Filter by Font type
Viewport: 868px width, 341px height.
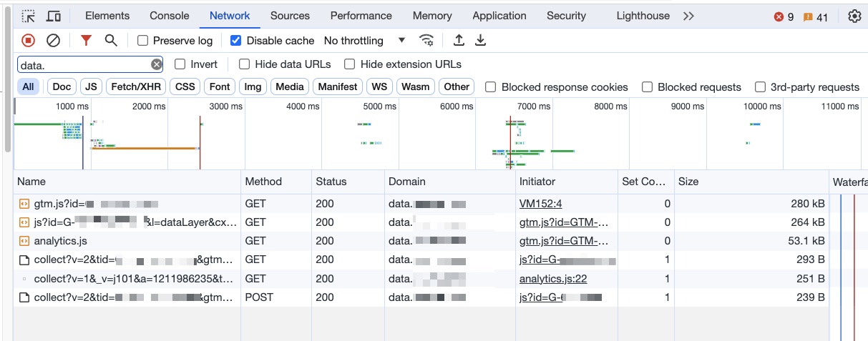[220, 87]
